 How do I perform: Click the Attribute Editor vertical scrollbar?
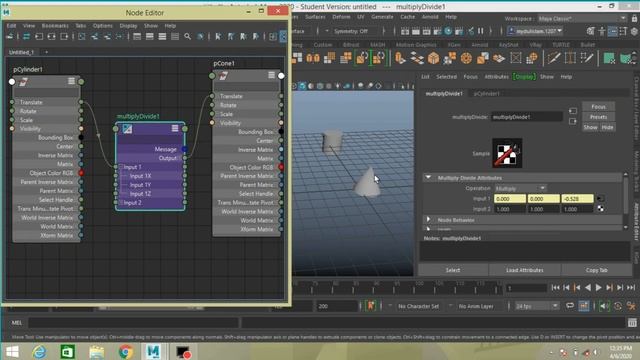tap(626, 201)
